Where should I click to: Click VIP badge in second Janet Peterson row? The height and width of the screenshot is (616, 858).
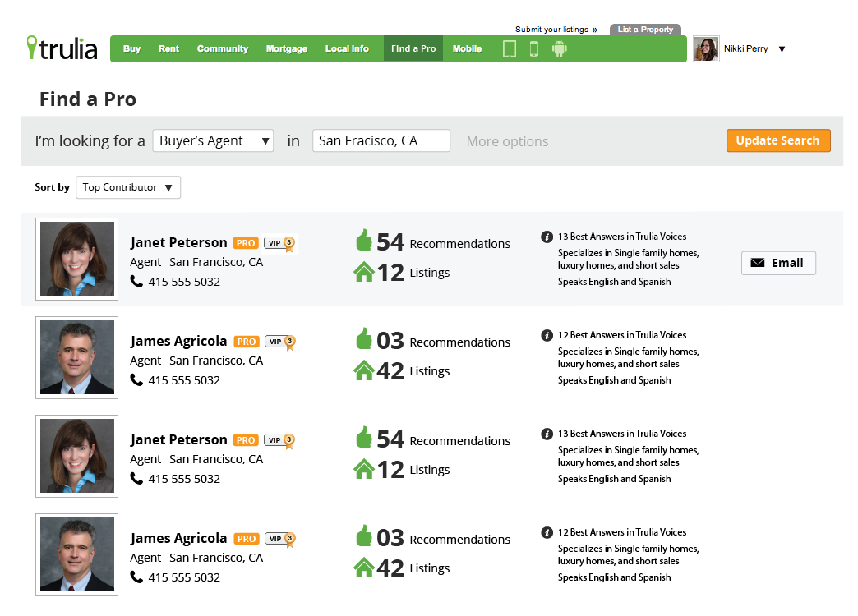[x=279, y=440]
